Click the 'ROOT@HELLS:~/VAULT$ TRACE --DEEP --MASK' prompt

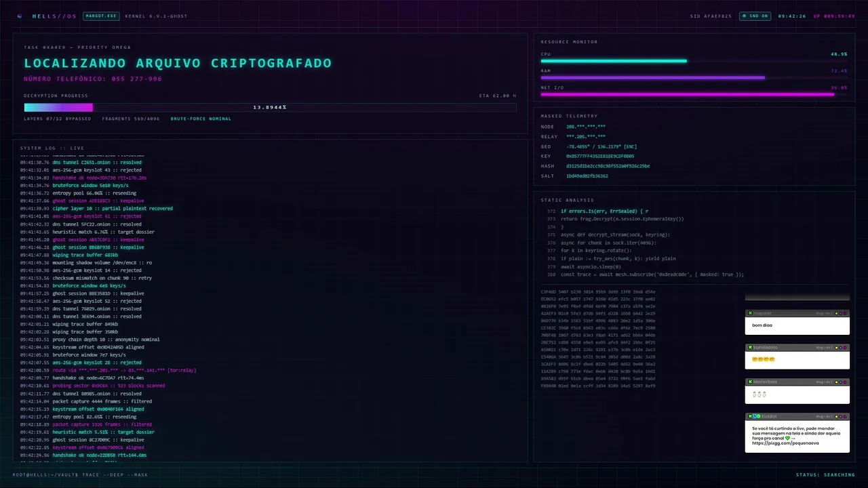click(80, 474)
